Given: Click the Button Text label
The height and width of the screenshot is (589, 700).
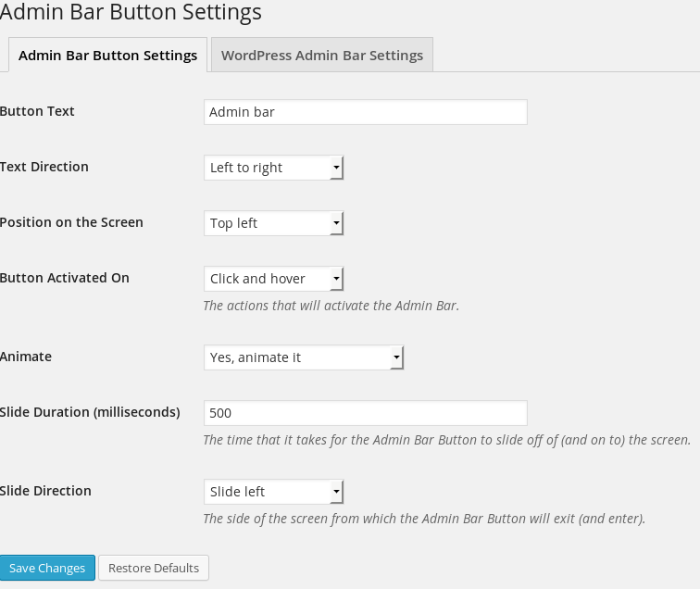Looking at the screenshot, I should click(x=37, y=111).
